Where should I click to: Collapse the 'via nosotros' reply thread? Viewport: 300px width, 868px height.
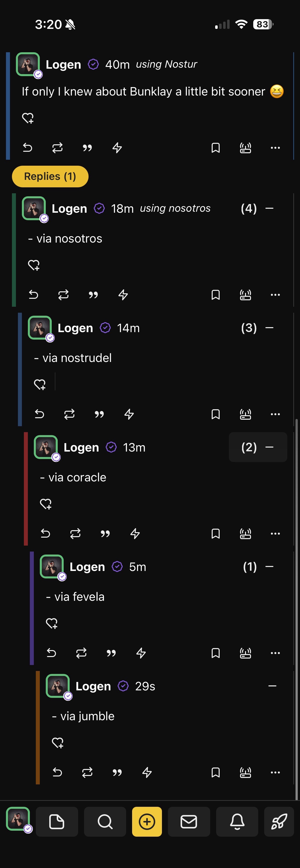(x=269, y=208)
